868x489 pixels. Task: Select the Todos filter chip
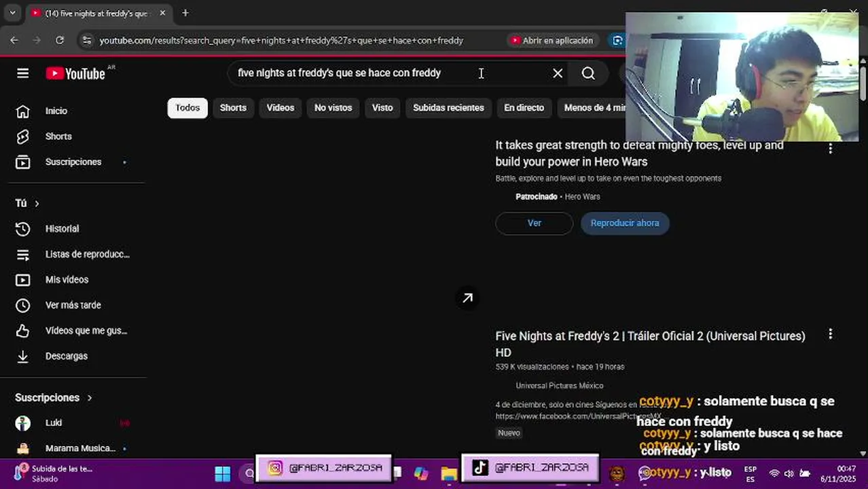(x=187, y=108)
